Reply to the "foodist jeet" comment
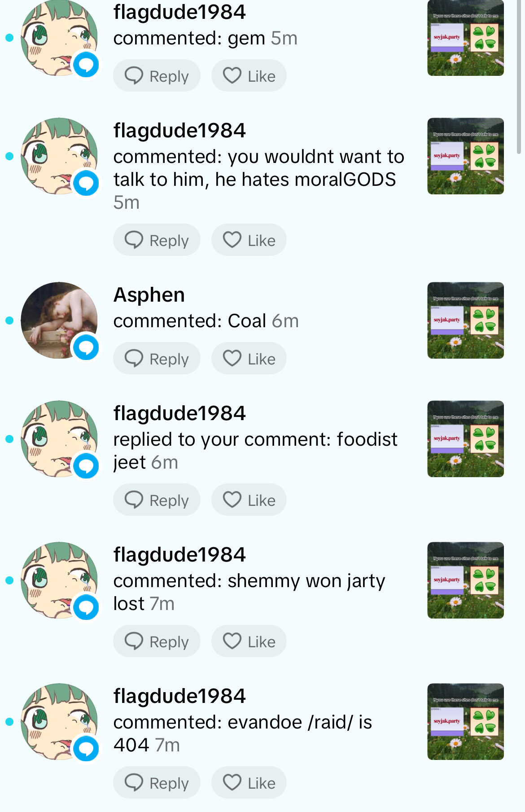Screen dimensions: 525x812 point(157,500)
